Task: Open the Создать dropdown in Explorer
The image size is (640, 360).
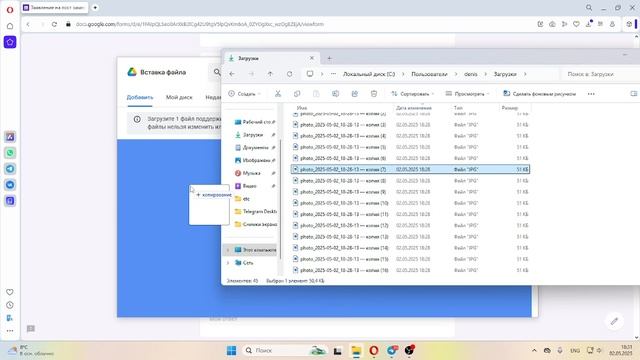Action: click(244, 94)
